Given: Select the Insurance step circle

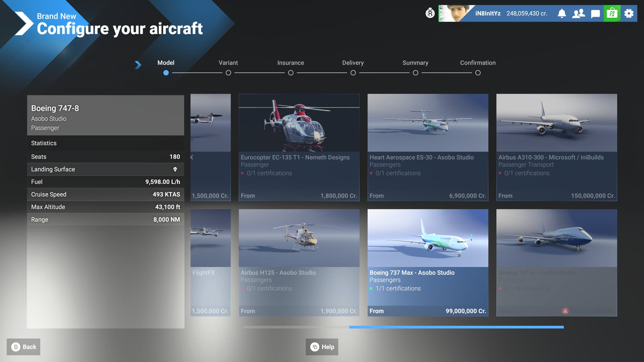Looking at the screenshot, I should click(x=291, y=73).
